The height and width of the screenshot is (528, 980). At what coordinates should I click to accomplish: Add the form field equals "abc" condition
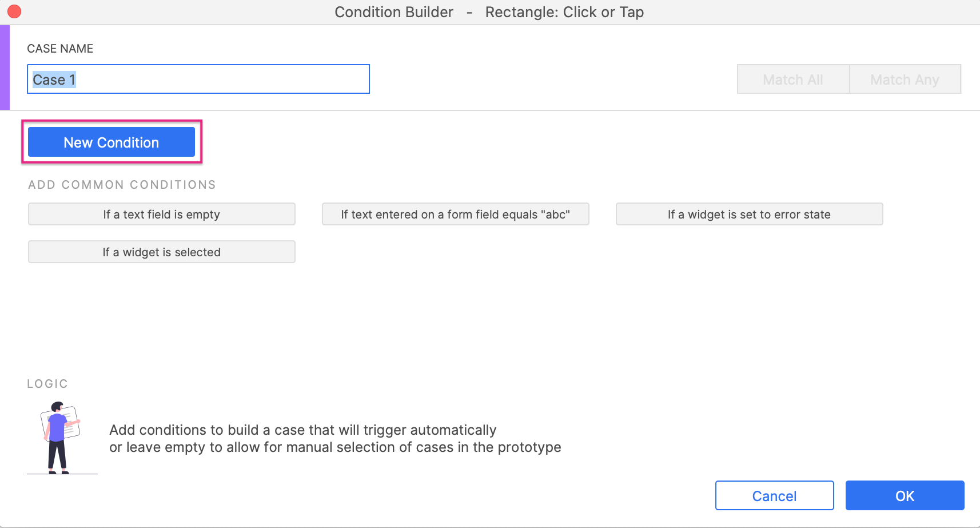pos(455,215)
